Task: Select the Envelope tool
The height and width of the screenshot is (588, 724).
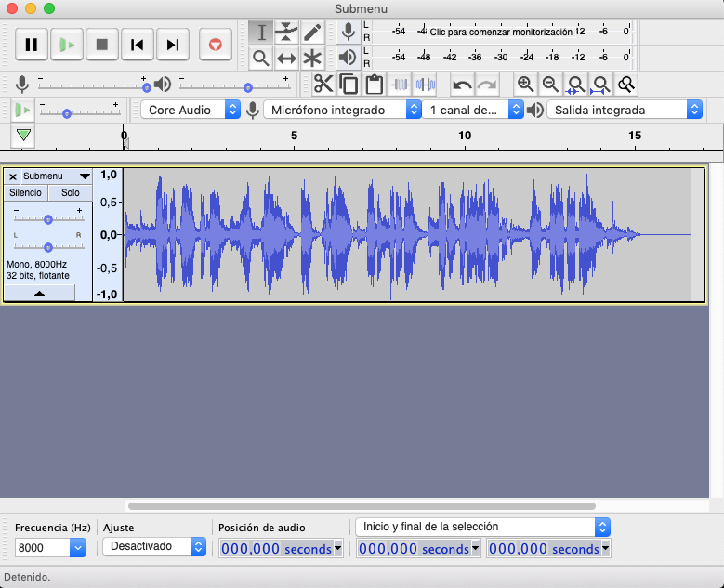Action: [286, 33]
